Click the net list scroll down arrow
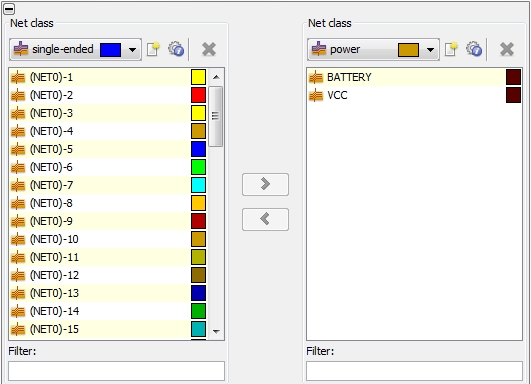This screenshot has height=384, width=531. point(216,331)
